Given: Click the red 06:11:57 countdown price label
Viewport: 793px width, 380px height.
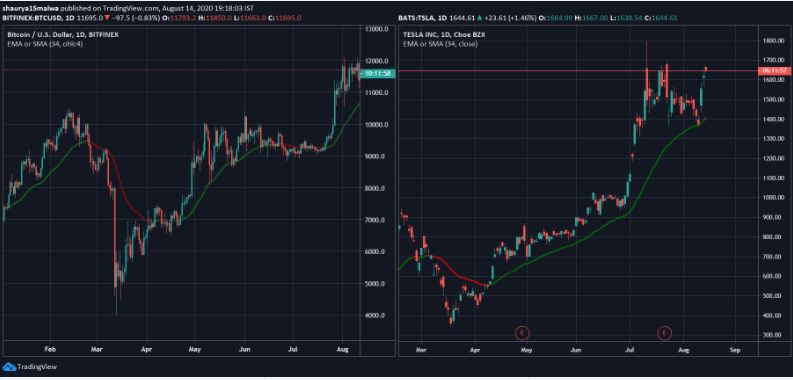Looking at the screenshot, I should 774,71.
